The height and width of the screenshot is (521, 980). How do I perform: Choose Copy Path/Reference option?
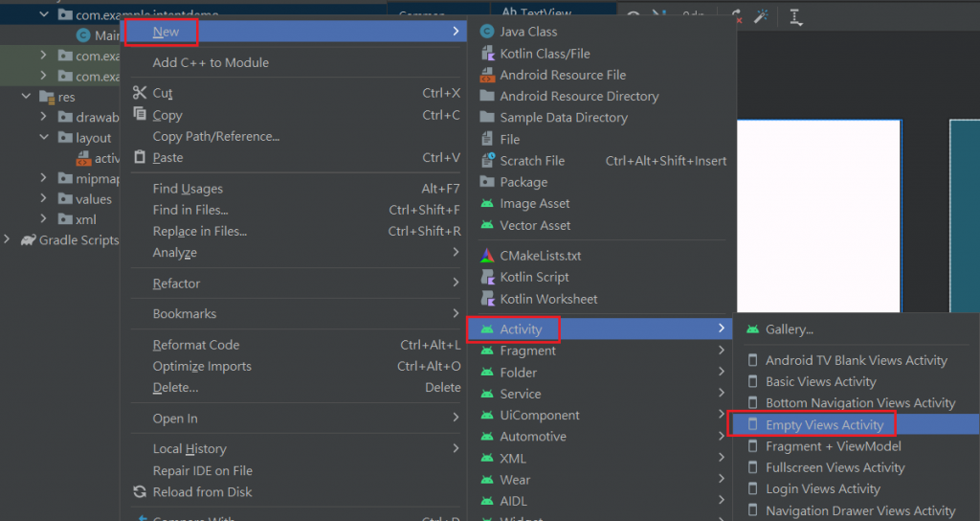(215, 136)
